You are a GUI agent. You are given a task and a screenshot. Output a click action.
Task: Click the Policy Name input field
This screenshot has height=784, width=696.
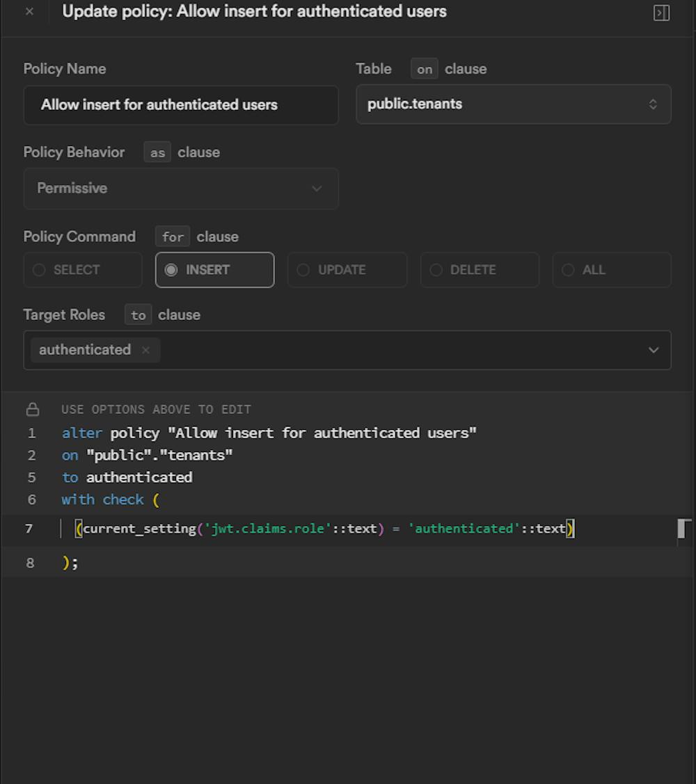pos(181,105)
